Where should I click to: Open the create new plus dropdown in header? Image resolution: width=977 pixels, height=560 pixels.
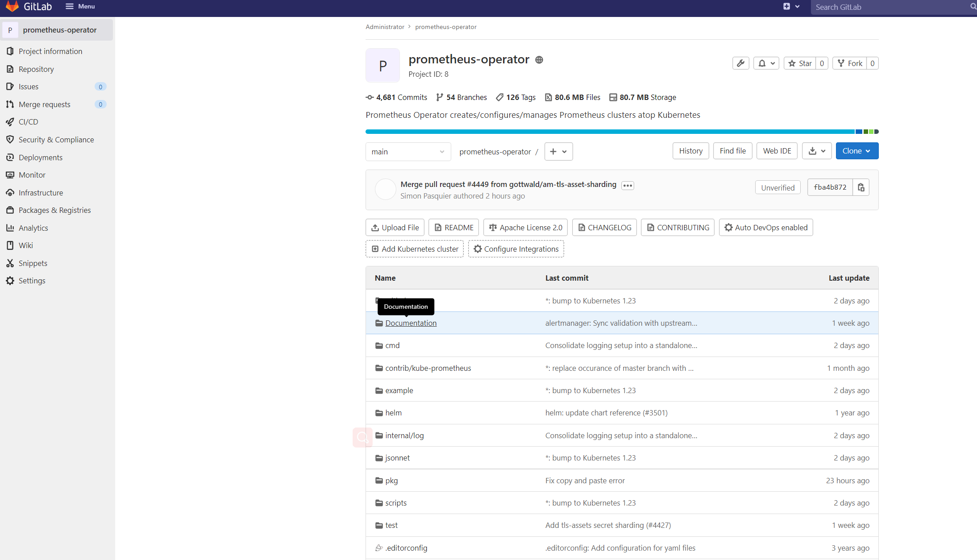791,6
